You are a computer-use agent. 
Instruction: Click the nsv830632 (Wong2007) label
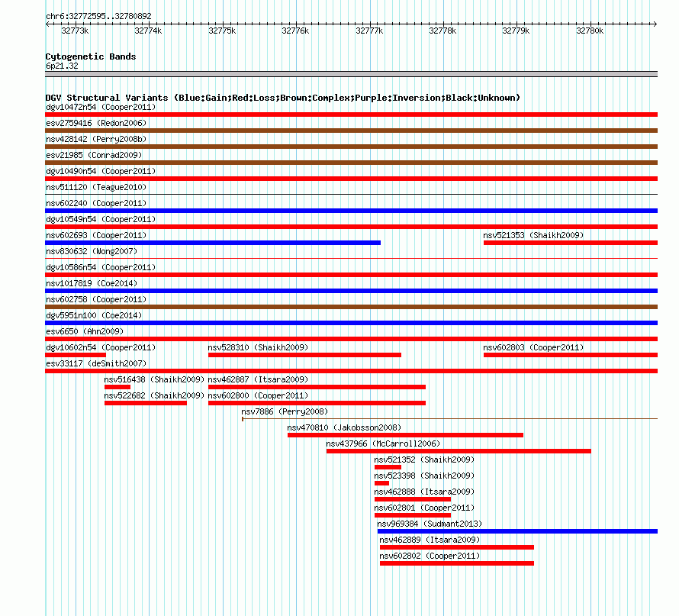coord(92,251)
